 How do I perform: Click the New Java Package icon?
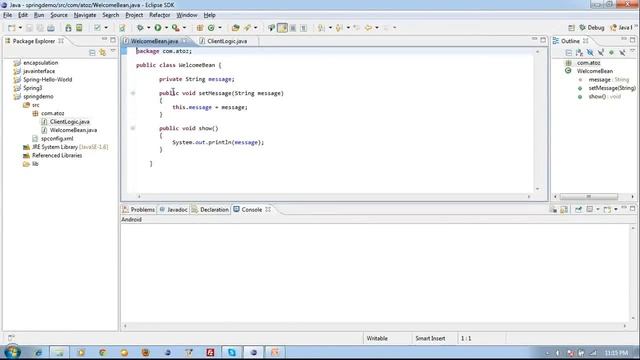200,28
